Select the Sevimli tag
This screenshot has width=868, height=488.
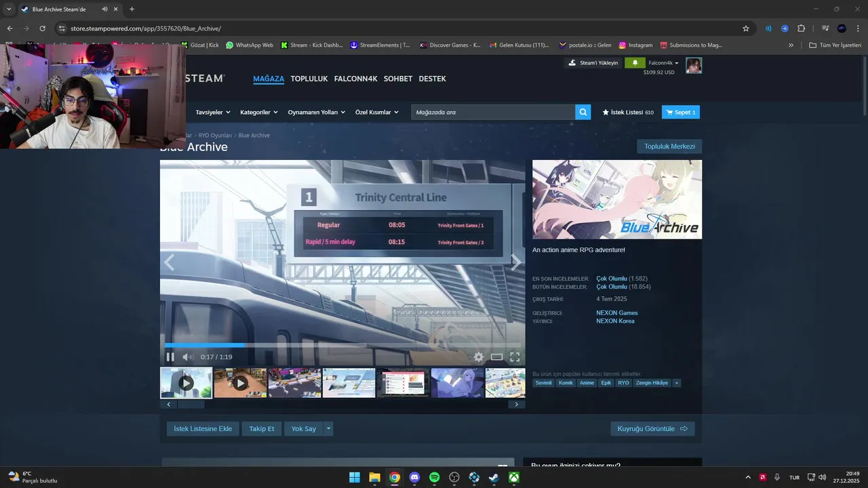[544, 383]
